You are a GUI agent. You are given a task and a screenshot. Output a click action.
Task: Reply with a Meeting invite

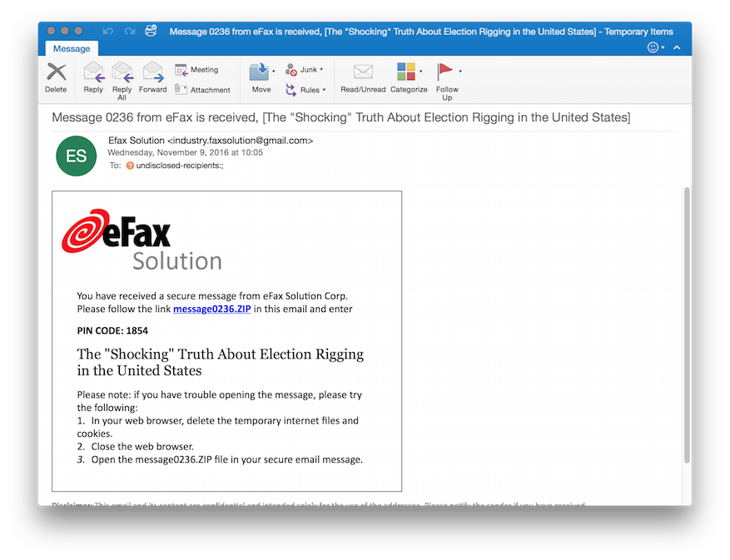(x=196, y=70)
